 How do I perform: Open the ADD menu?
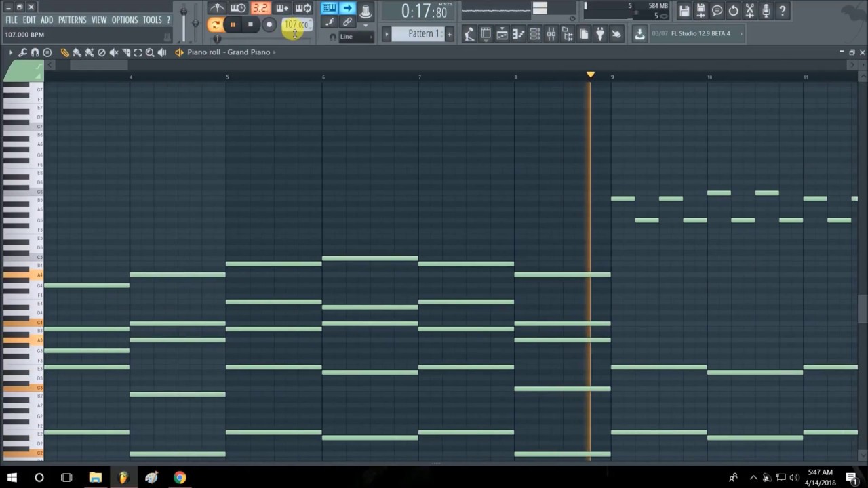(x=47, y=20)
